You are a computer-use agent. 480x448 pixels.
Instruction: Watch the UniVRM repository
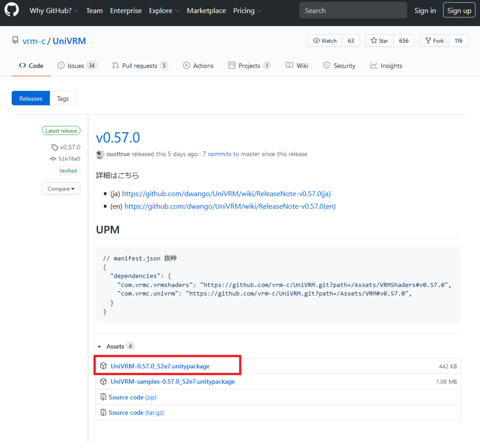(x=324, y=41)
